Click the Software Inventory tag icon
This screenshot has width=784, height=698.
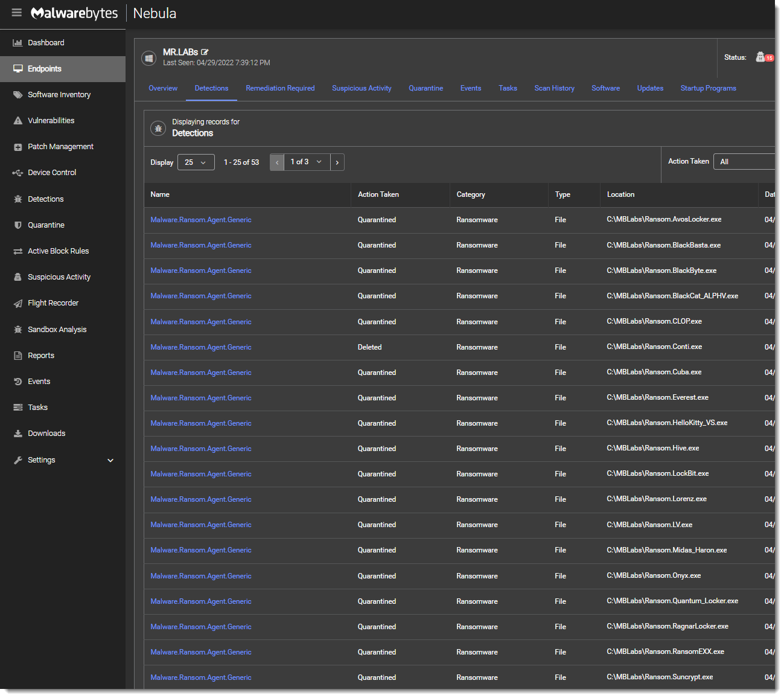18,95
